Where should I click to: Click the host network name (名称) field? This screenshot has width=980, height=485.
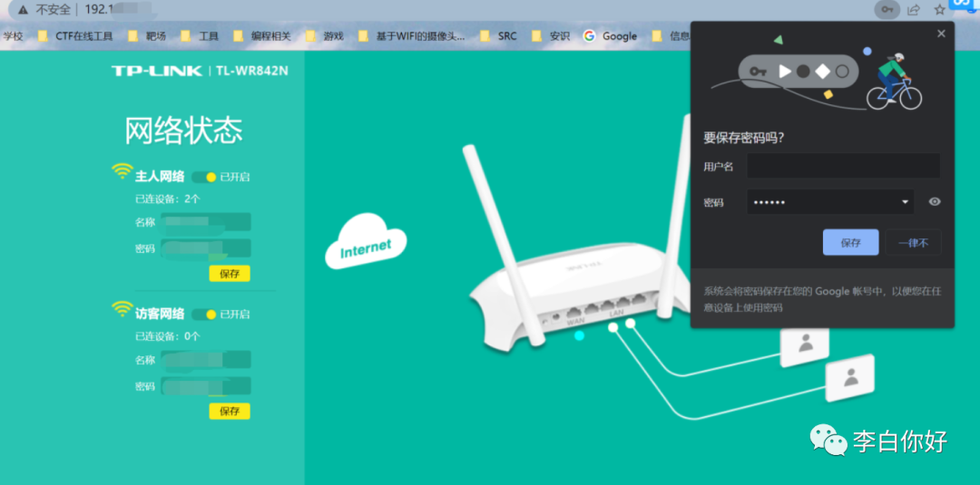coord(206,221)
